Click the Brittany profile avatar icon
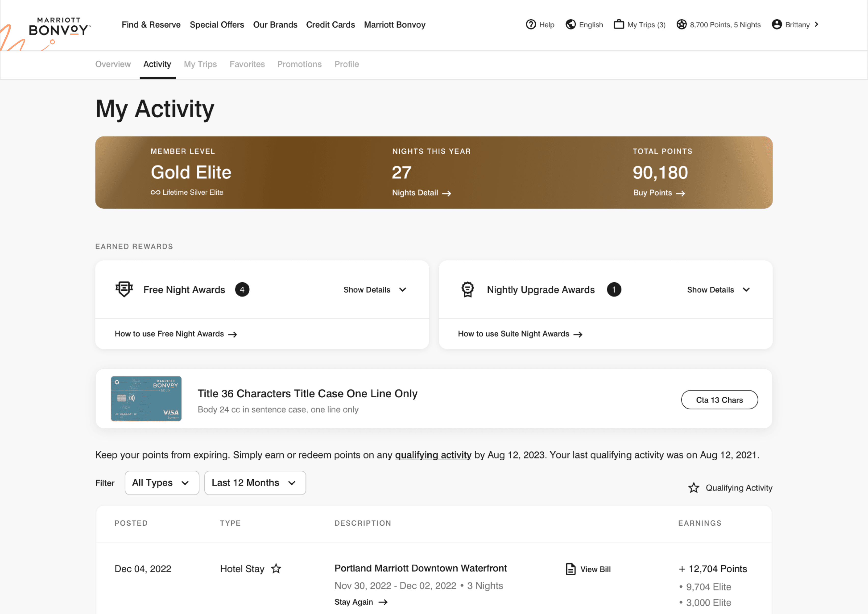This screenshot has height=614, width=868. tap(777, 25)
